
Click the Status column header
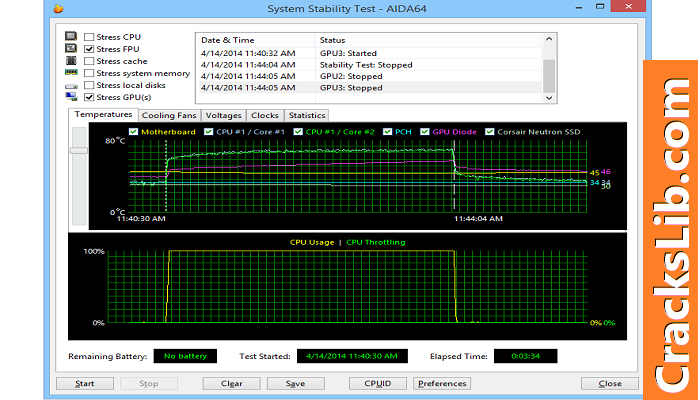(429, 40)
